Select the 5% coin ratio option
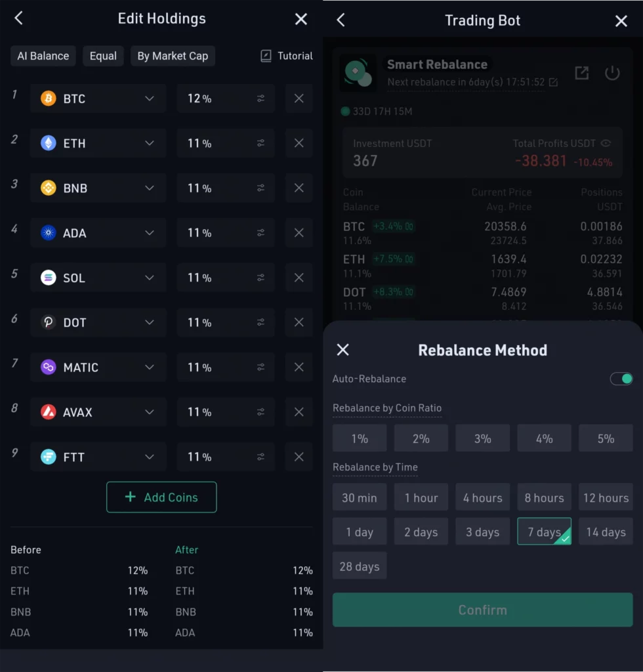Image resolution: width=643 pixels, height=672 pixels. tap(606, 438)
